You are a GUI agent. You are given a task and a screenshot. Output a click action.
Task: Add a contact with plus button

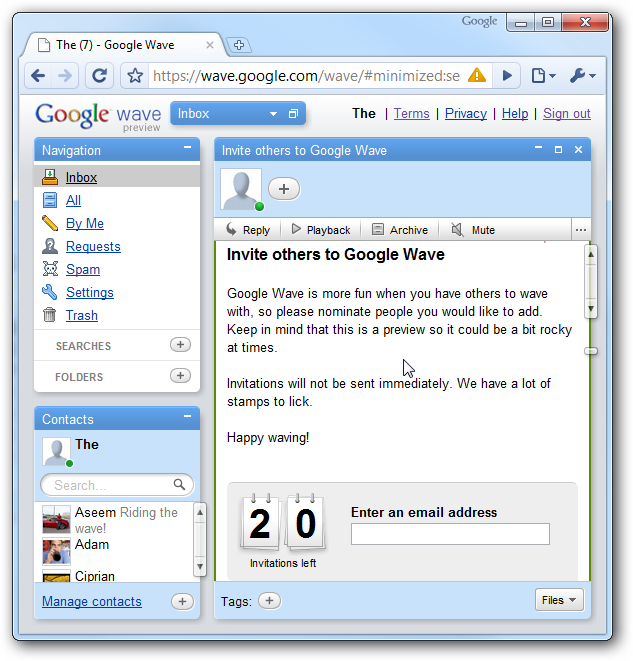[x=182, y=602]
